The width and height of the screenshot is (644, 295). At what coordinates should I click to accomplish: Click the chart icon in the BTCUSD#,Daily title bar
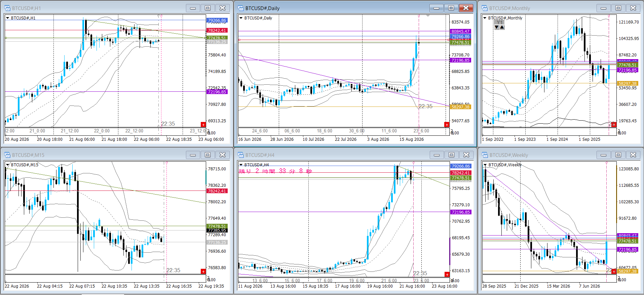click(x=241, y=8)
